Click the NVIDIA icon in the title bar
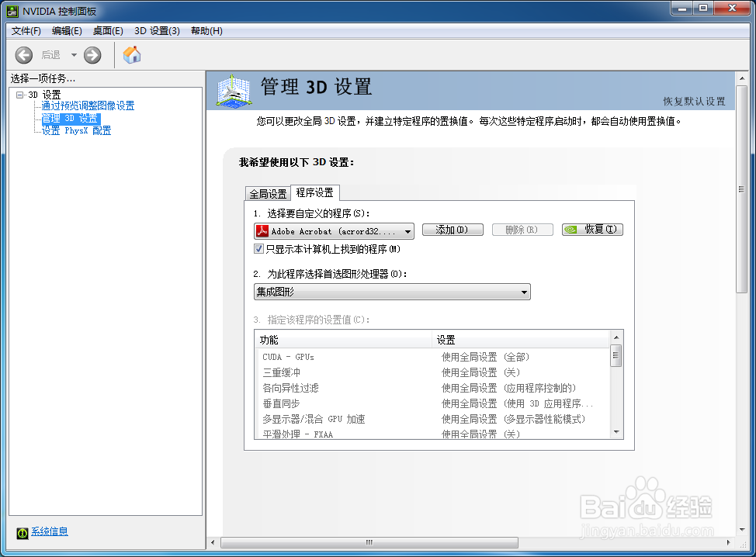 coord(12,11)
